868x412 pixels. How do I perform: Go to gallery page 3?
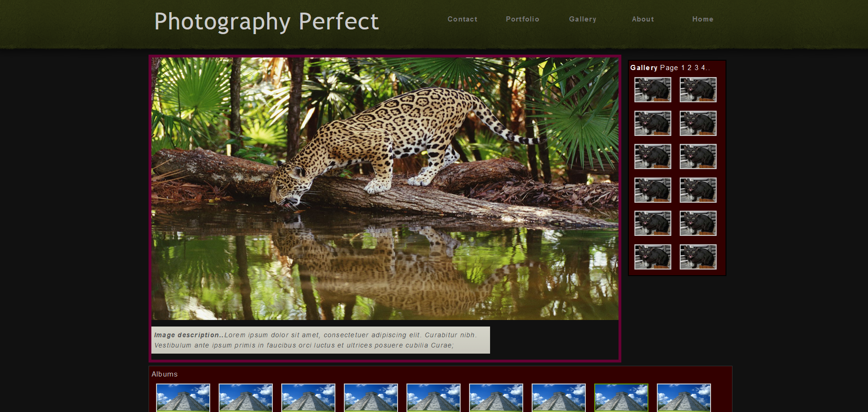[x=697, y=68]
